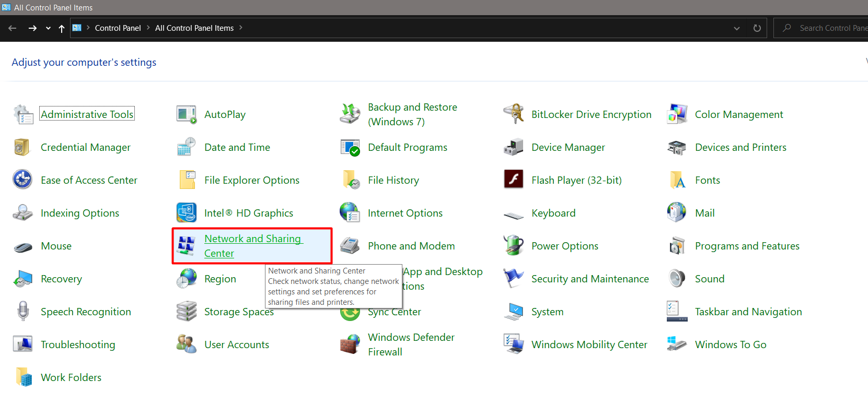The height and width of the screenshot is (416, 868).
Task: Open User Accounts link
Action: 237,344
